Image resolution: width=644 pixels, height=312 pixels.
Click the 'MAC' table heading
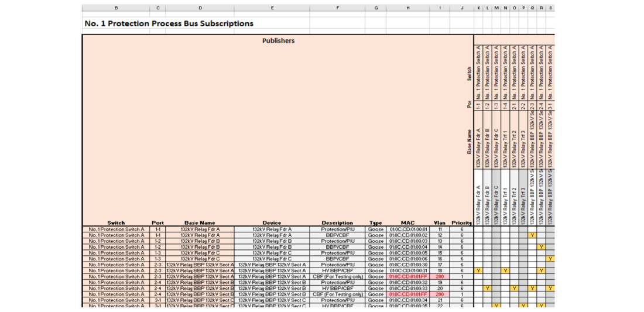(x=408, y=223)
